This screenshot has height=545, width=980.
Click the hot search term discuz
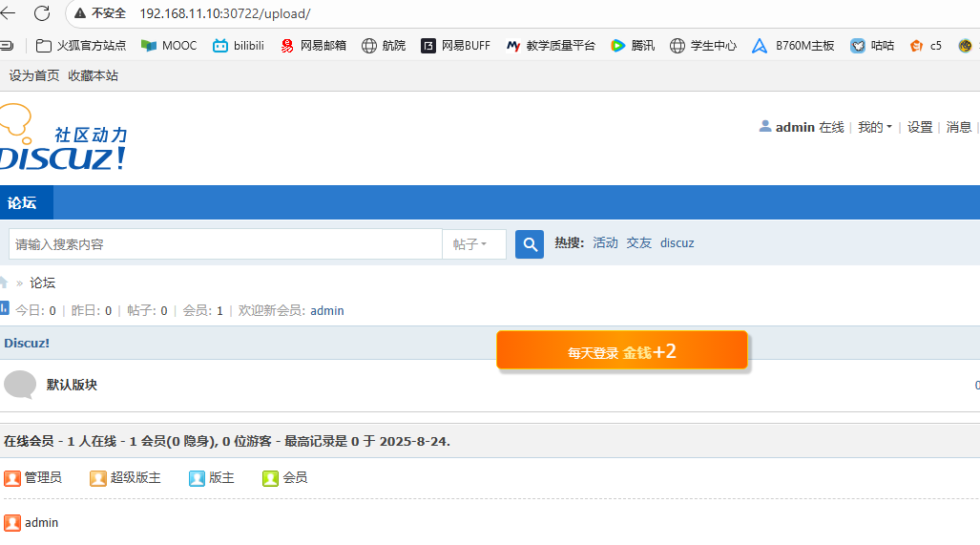click(x=677, y=243)
